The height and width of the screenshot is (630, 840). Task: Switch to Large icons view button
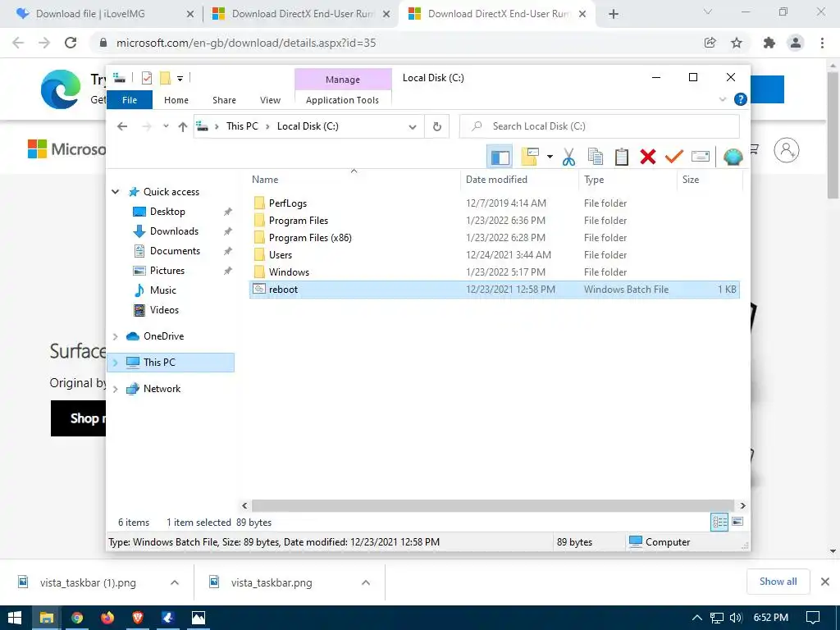click(737, 522)
